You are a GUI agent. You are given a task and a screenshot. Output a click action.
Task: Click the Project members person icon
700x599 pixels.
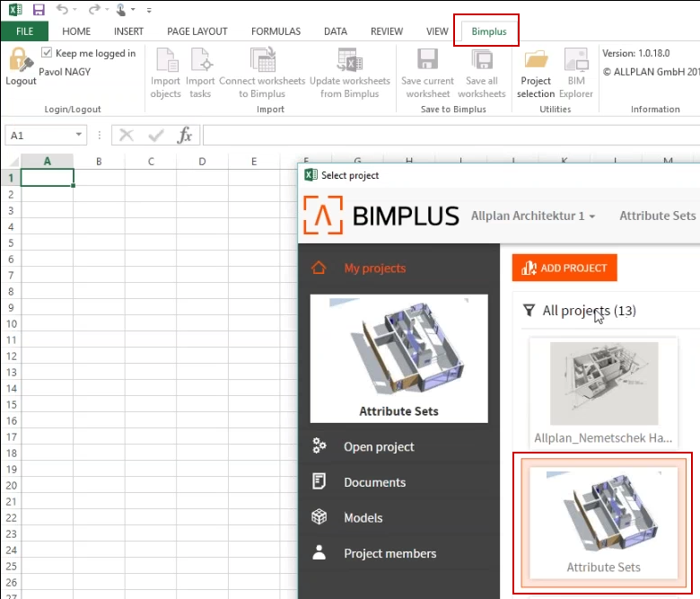319,552
